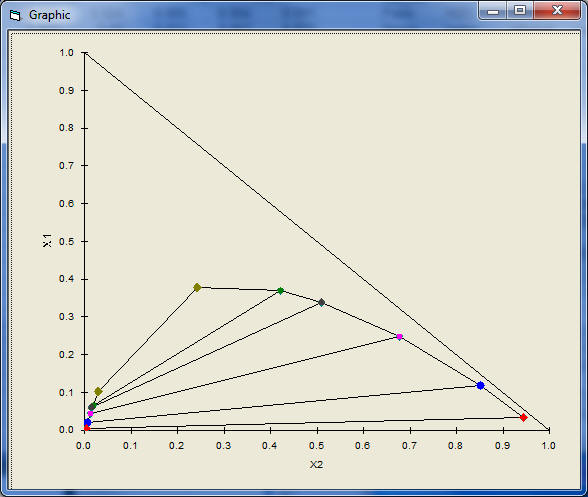Click the Graphic window title icon
Viewport: 588px width, 497px height.
coord(15,15)
